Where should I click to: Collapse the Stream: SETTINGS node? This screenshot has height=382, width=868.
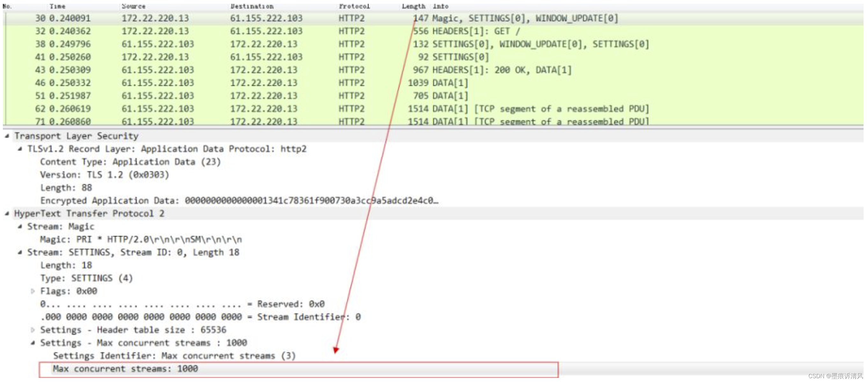(x=20, y=252)
